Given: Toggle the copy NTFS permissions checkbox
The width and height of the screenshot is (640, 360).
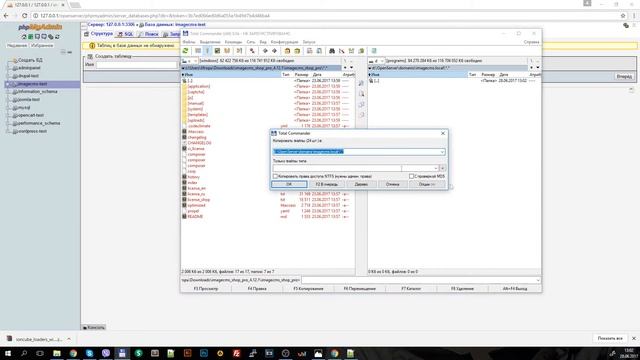Looking at the screenshot, I should pos(276,176).
